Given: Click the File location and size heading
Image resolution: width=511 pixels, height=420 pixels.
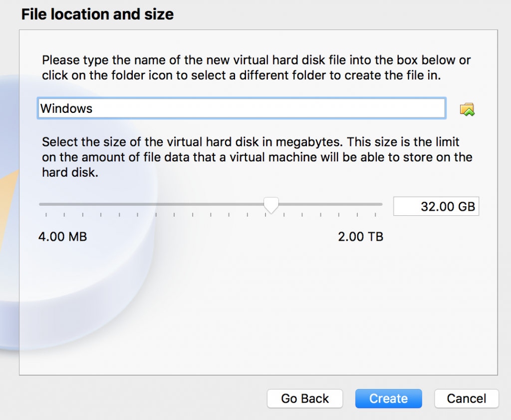Looking at the screenshot, I should click(97, 14).
